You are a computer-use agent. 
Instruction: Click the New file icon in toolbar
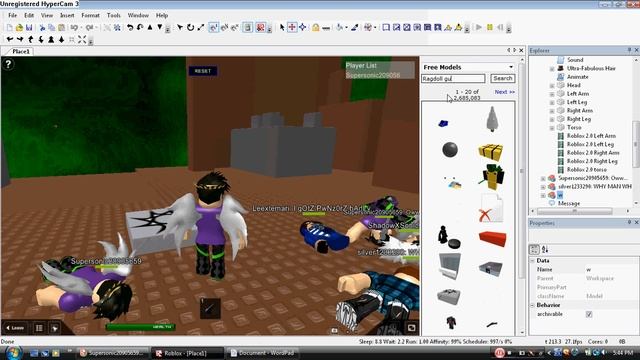tap(9, 28)
